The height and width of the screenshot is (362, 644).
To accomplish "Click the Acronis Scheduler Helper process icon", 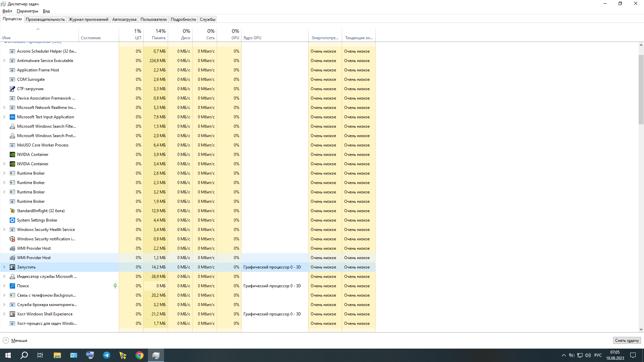I will (12, 51).
